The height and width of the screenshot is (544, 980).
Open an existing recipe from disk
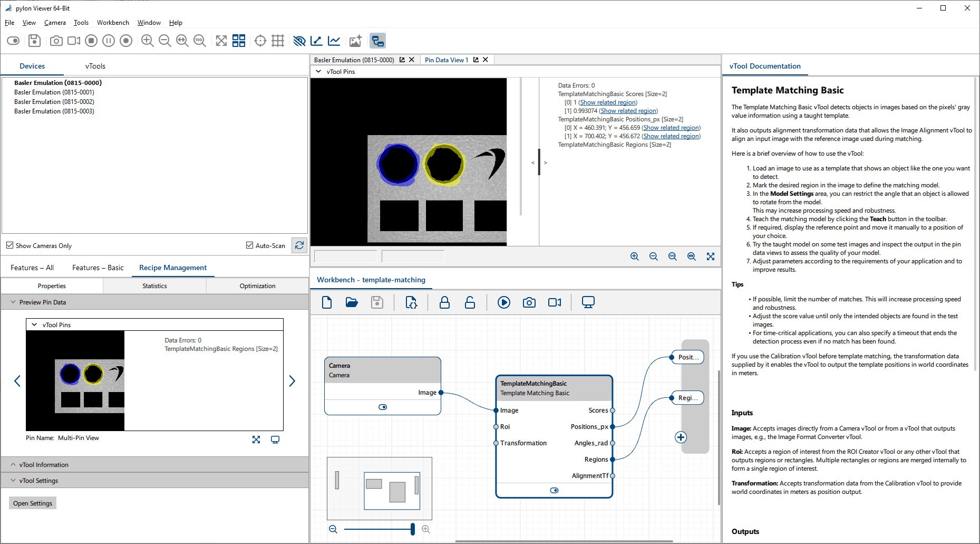point(352,302)
